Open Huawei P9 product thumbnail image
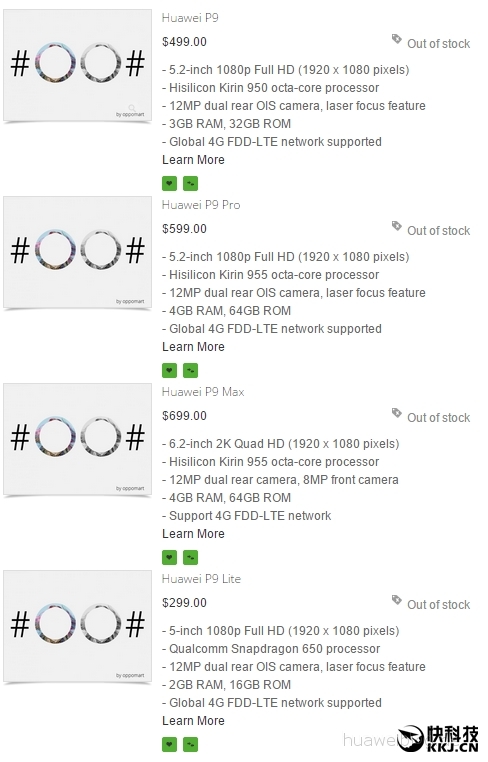The height and width of the screenshot is (762, 488). tap(77, 65)
